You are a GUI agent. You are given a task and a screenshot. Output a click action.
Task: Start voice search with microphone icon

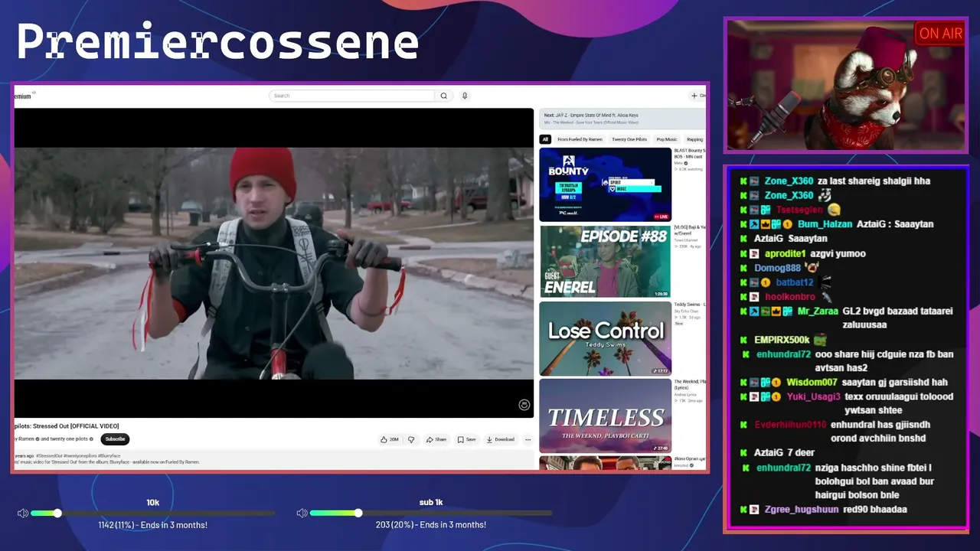click(464, 96)
